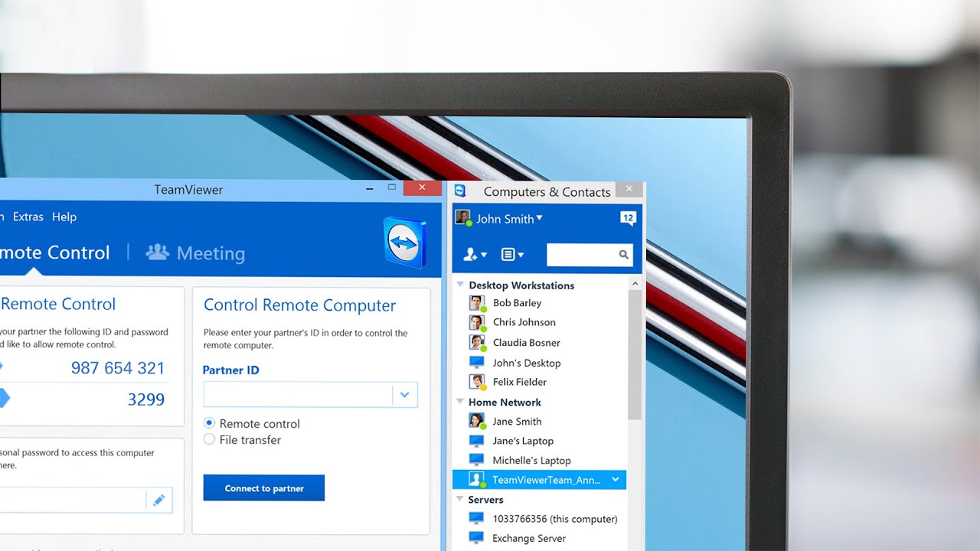Collapse the Desktop Workstations group
980x551 pixels.
coord(460,285)
